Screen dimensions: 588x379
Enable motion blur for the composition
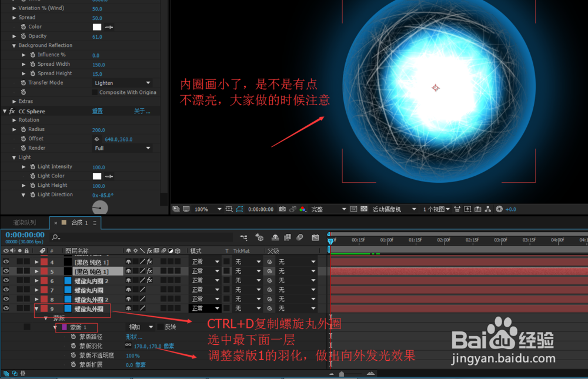300,237
